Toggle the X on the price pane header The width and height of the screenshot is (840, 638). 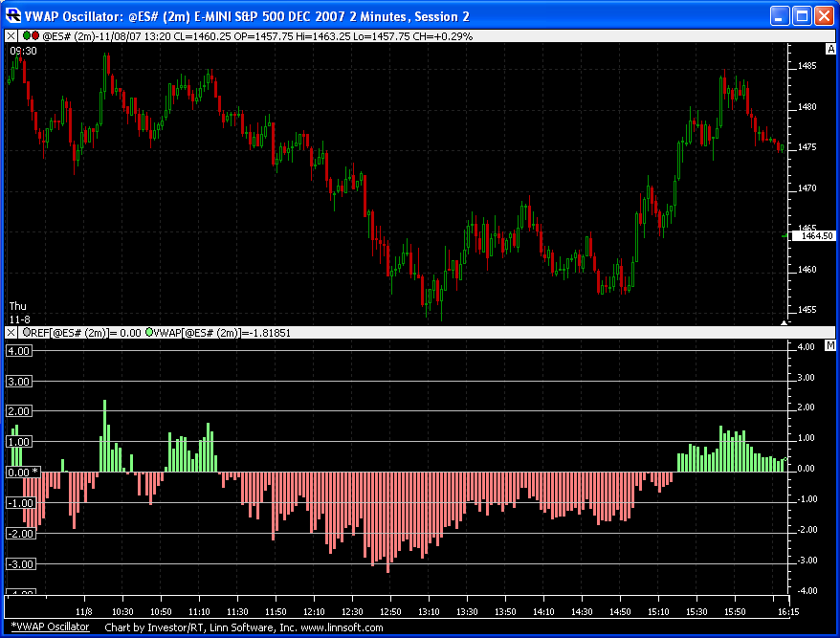click(10, 36)
